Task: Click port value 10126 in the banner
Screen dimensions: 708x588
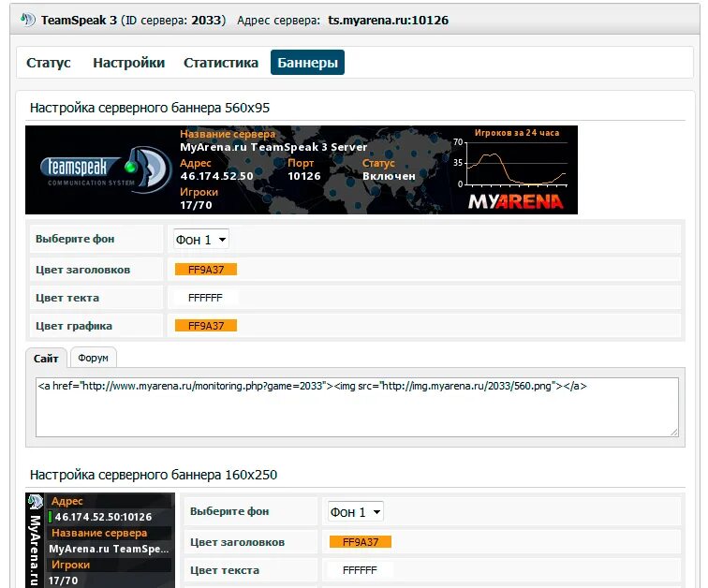Action: [304, 176]
